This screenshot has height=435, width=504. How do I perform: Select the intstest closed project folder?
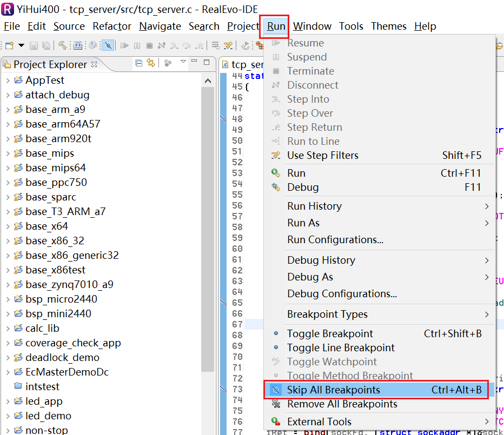tap(42, 387)
